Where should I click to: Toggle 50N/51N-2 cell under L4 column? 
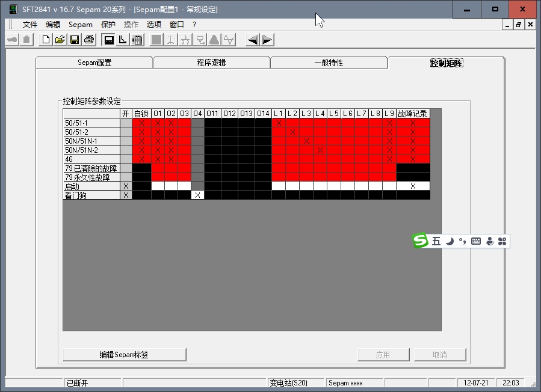click(320, 150)
